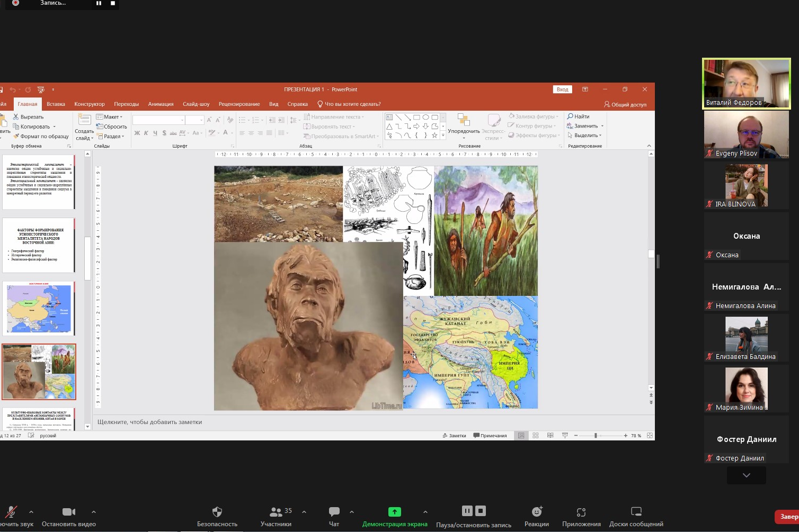Adjust PowerPoint zoom slider handle
This screenshot has width=799, height=532.
pyautogui.click(x=596, y=436)
